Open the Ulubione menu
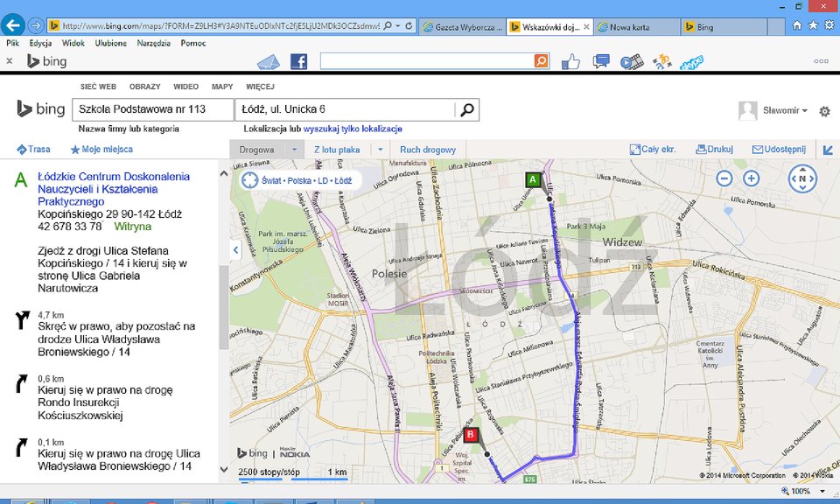This screenshot has height=504, width=840. tap(111, 43)
